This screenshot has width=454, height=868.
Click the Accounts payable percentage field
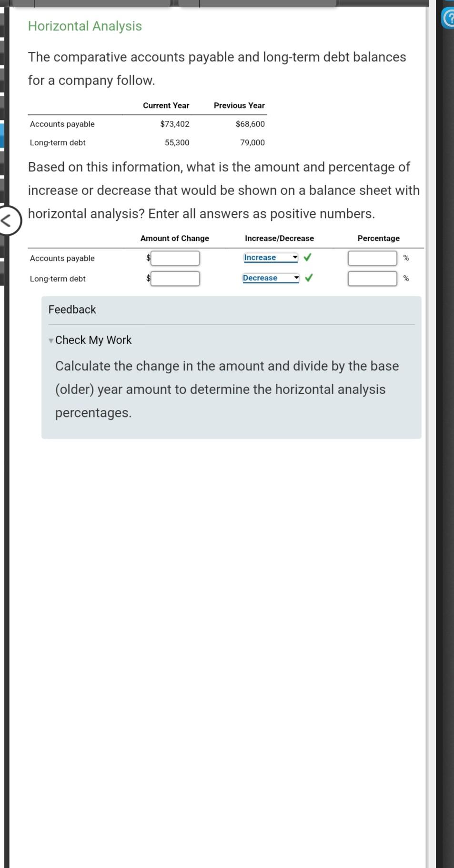point(373,258)
